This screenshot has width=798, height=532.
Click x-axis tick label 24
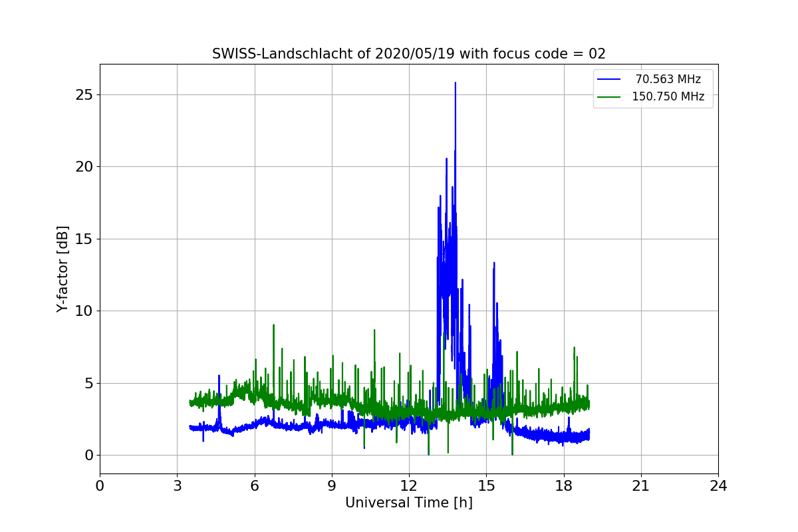coord(718,486)
